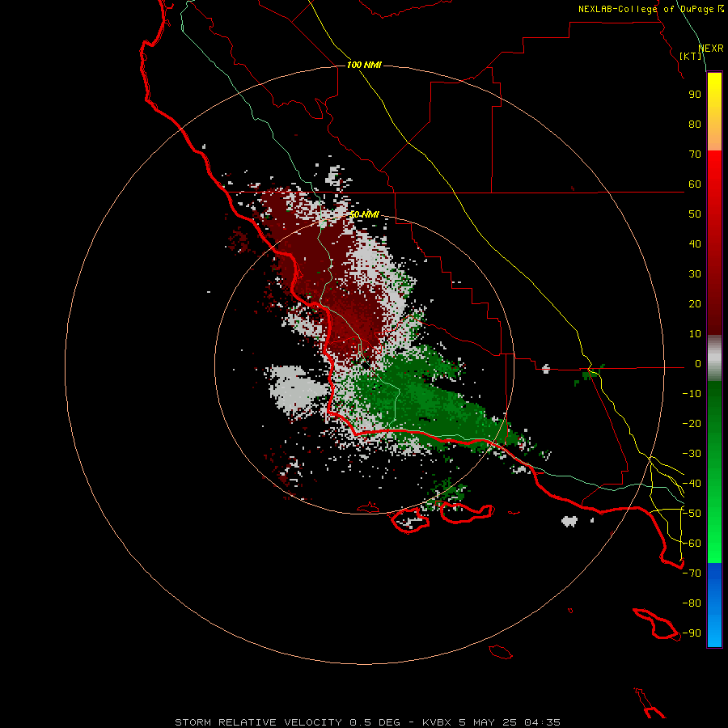Select the 50 NMI range ring label
Screen dimensions: 728x728
(x=364, y=214)
